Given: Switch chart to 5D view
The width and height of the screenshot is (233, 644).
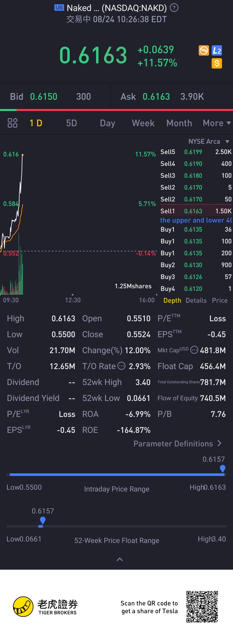Looking at the screenshot, I should coord(71,123).
